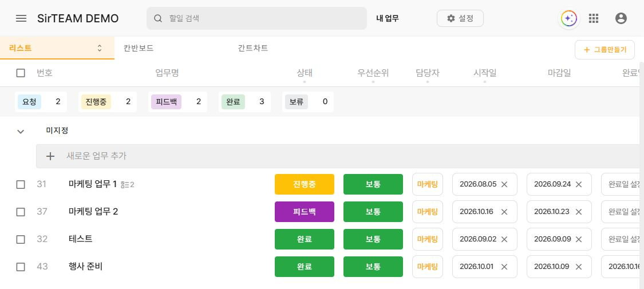Open the 설정 settings button
644x289 pixels.
460,18
